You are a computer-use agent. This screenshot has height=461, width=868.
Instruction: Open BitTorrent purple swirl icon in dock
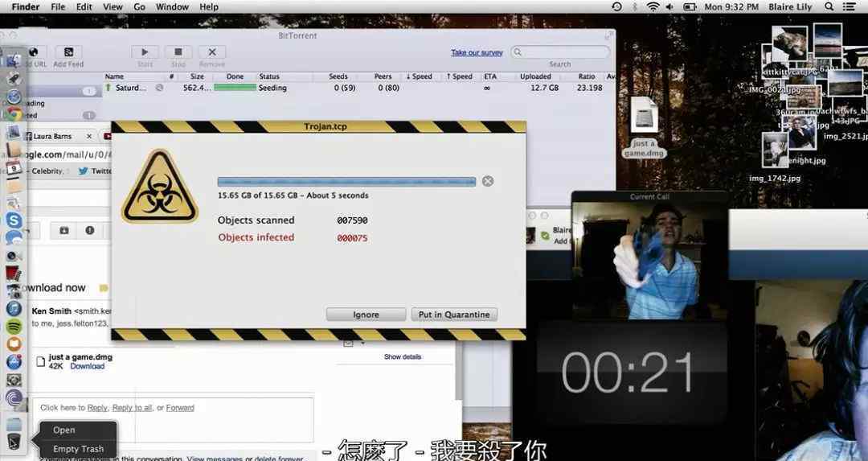(x=14, y=397)
